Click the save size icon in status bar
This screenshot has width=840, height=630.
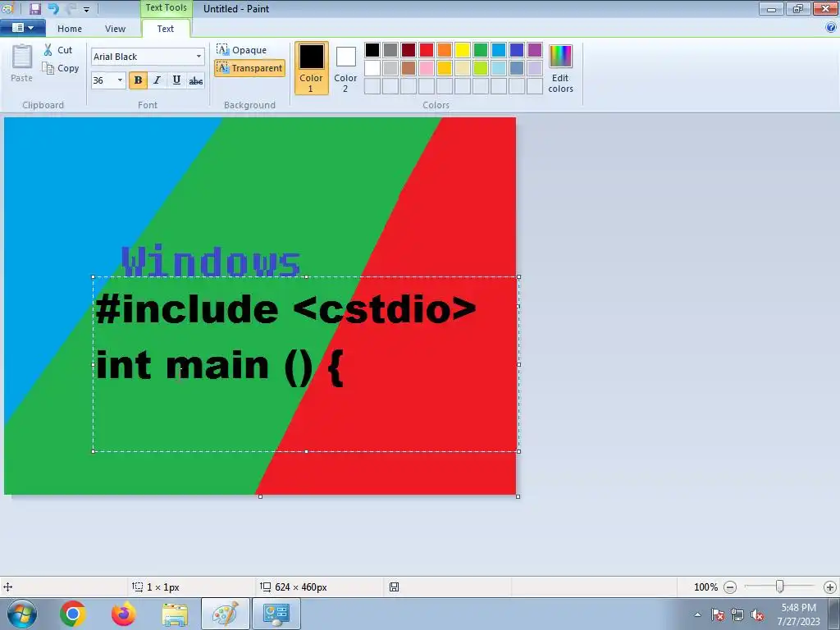pos(394,587)
